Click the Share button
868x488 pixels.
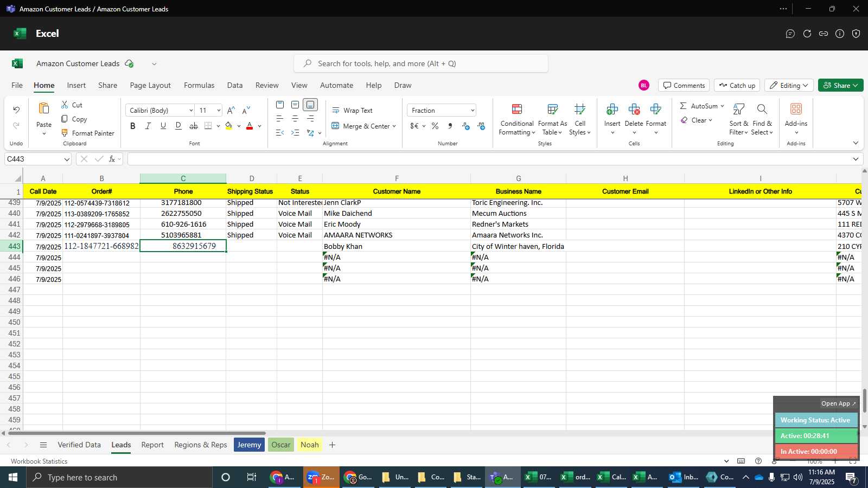coord(840,85)
